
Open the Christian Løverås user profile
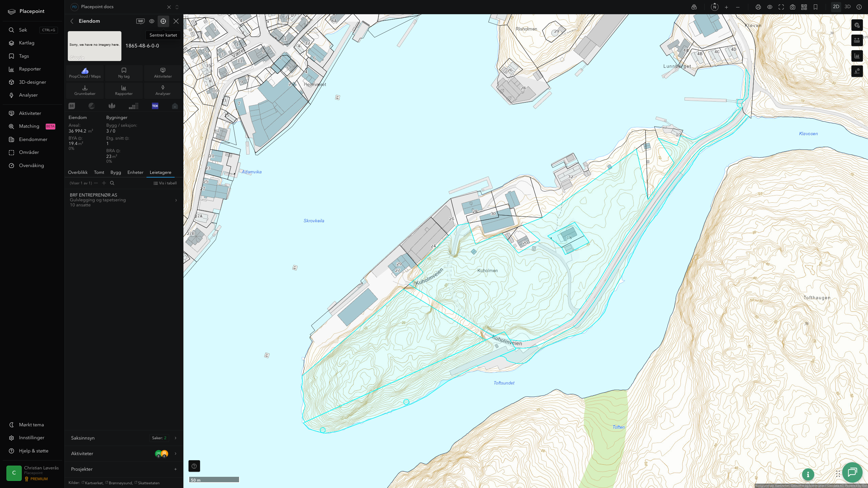pos(32,473)
